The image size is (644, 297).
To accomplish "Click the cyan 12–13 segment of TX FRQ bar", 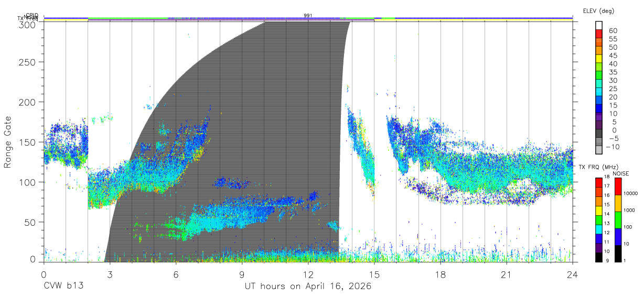I will 599,229.
